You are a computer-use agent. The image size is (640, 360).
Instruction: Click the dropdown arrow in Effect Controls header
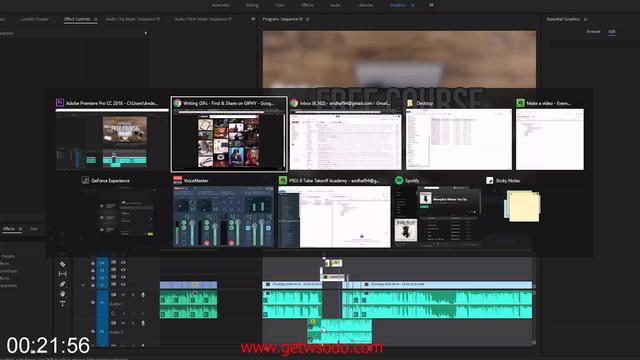point(146,33)
